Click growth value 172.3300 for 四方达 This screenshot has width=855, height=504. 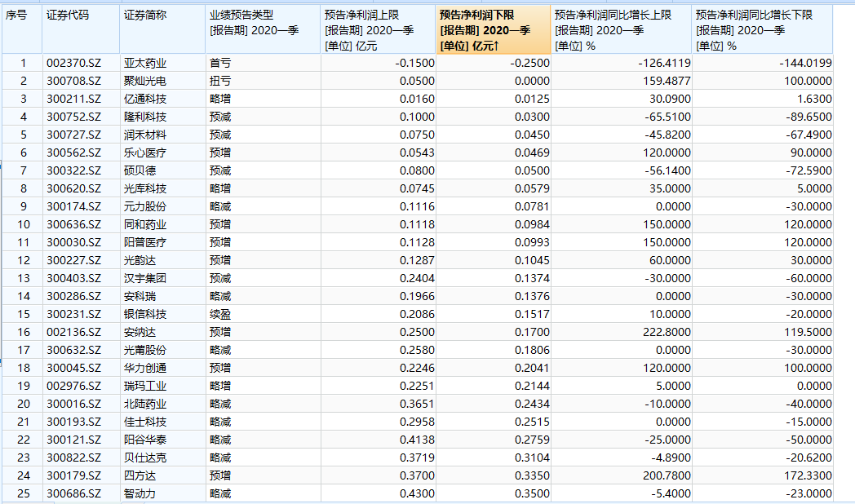click(808, 476)
